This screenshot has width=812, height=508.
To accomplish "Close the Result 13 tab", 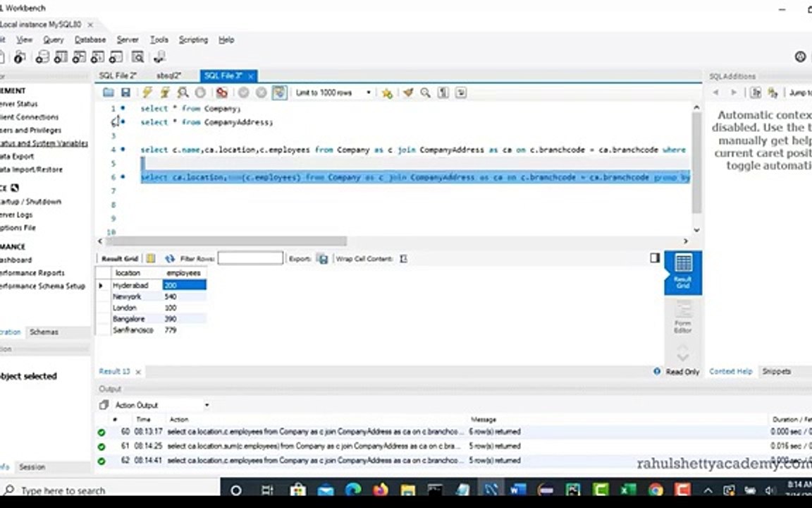I will pos(138,372).
